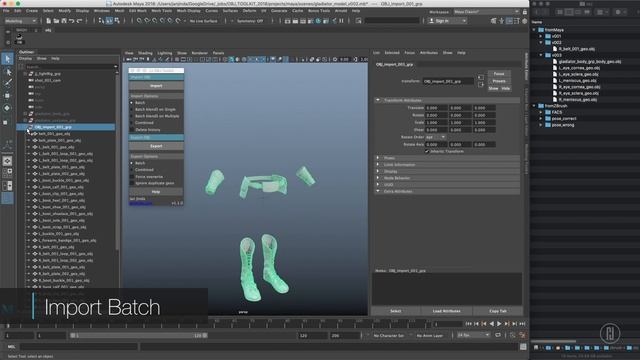
Task: Play the animation backwards
Action: tap(491, 324)
